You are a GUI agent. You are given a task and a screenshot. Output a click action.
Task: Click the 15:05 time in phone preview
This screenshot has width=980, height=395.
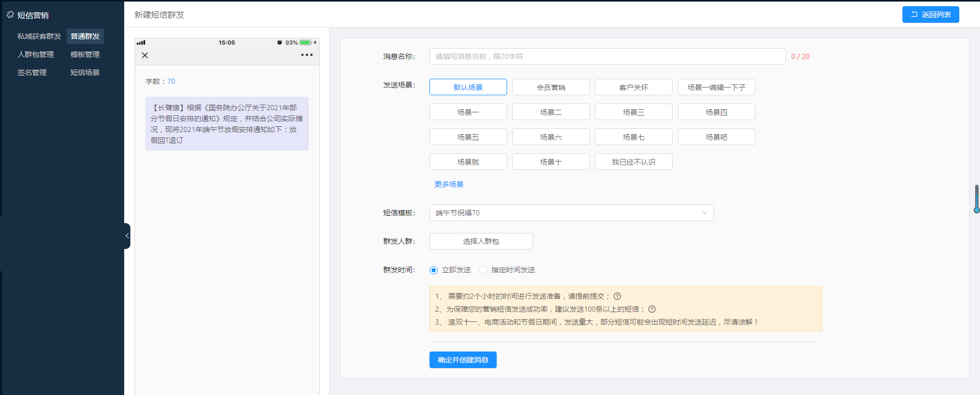(227, 42)
